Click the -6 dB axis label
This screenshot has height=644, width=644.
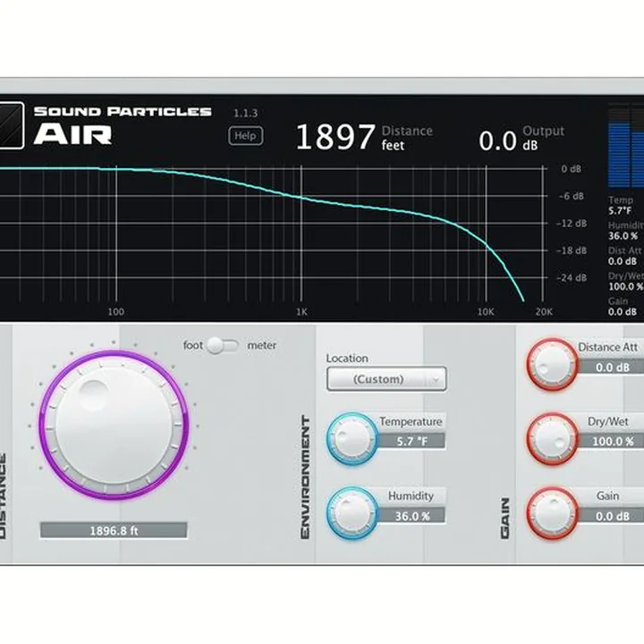572,196
